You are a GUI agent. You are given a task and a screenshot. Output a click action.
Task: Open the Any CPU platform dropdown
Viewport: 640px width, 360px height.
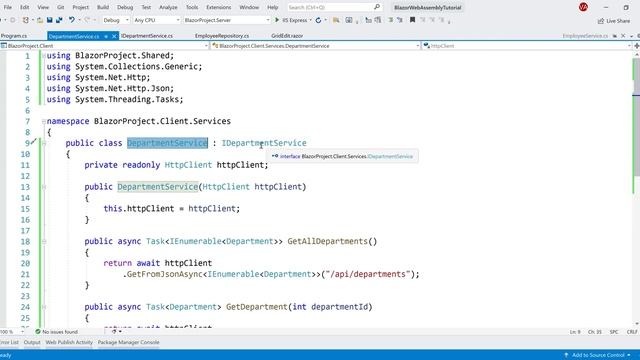tap(157, 20)
